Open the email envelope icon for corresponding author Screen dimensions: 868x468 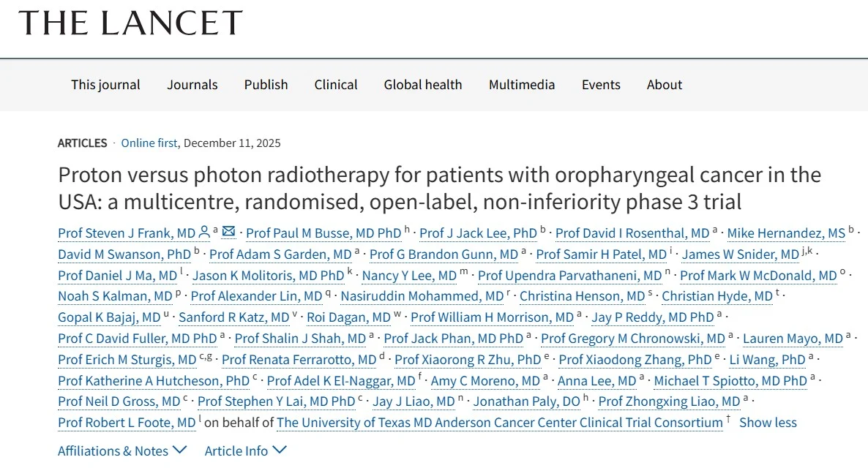point(228,233)
